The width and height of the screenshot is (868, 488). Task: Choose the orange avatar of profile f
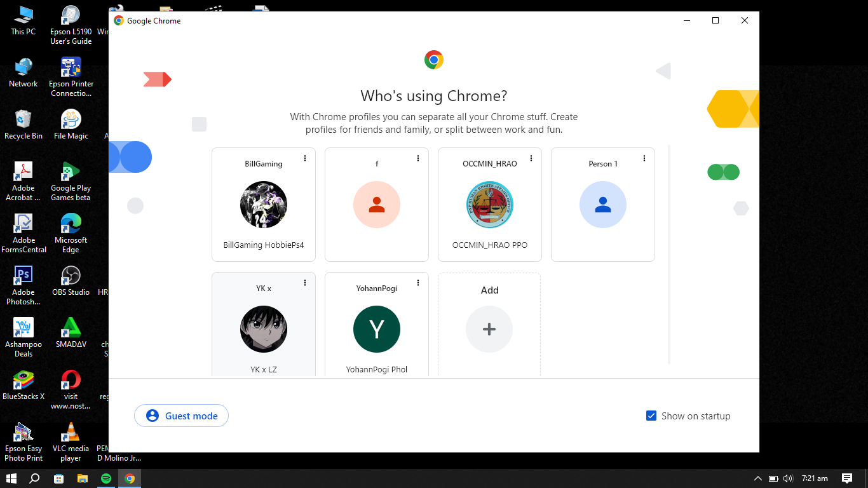point(377,205)
